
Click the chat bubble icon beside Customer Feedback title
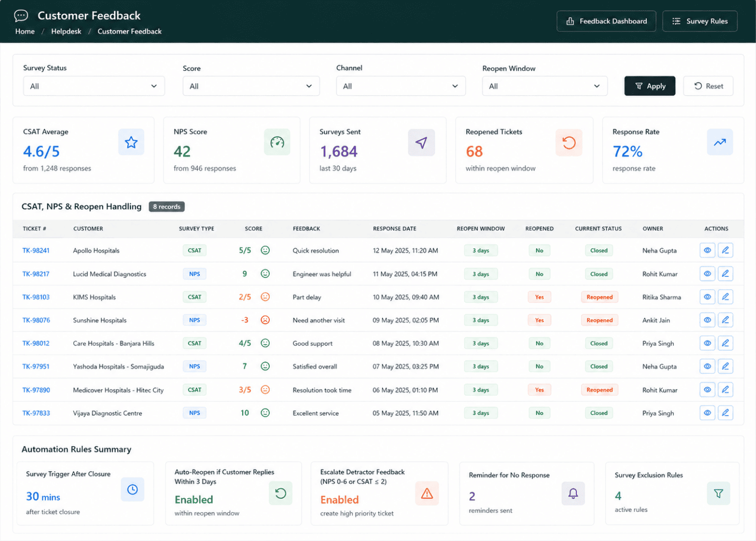pyautogui.click(x=21, y=16)
